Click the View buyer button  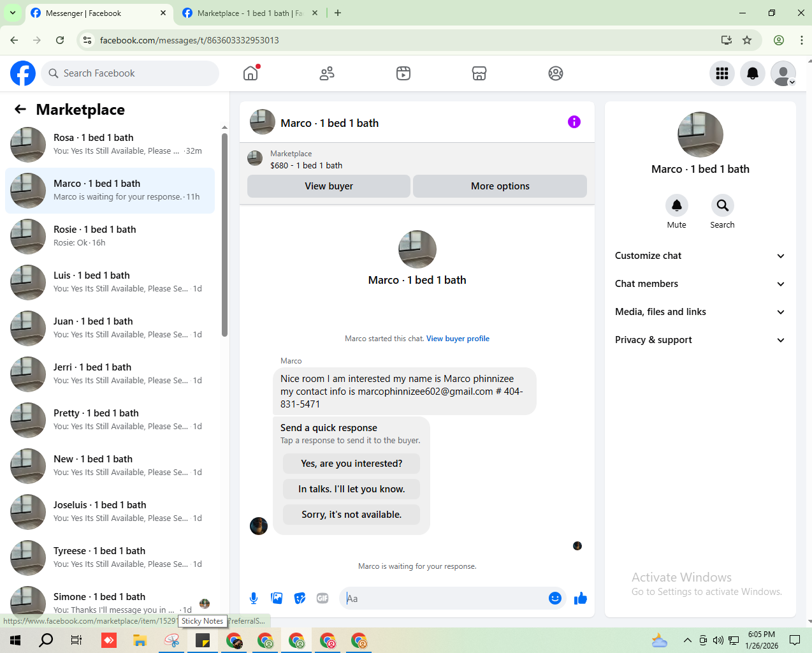[x=329, y=186]
